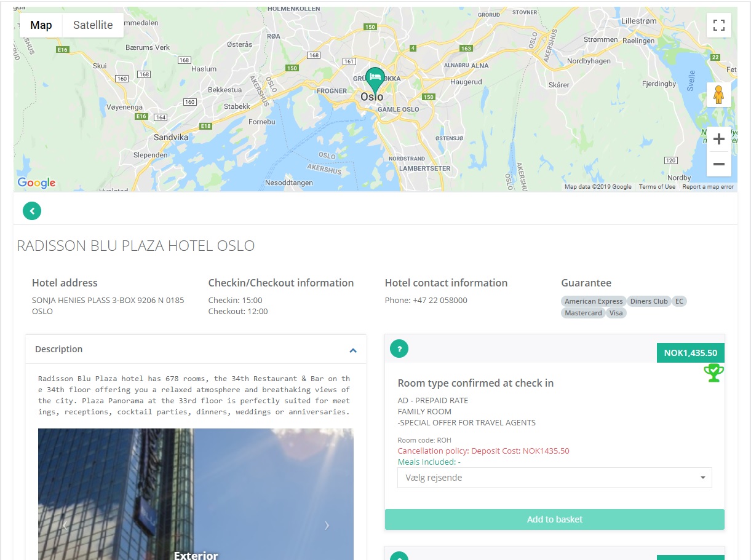Click the Meals Included text

(x=429, y=462)
